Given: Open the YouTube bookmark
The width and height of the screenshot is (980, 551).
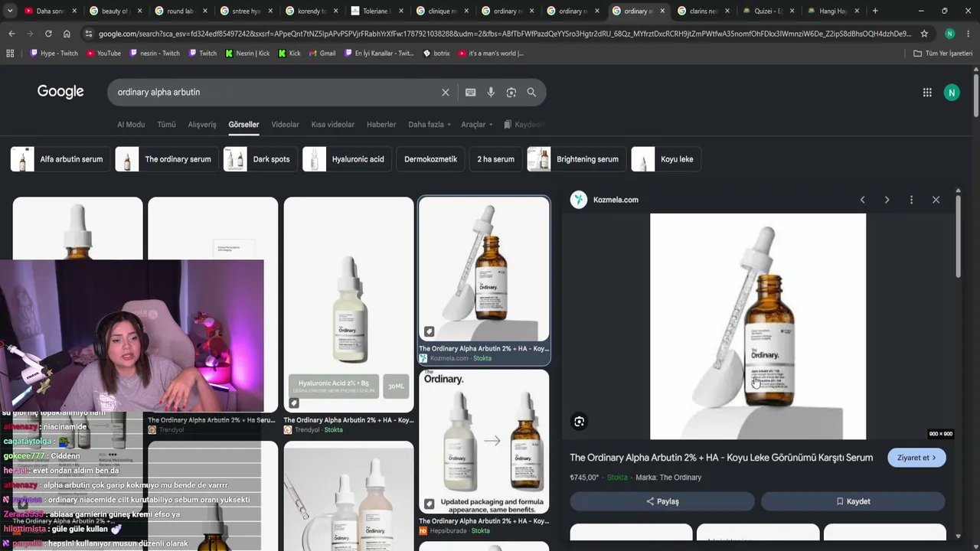Looking at the screenshot, I should coord(104,54).
